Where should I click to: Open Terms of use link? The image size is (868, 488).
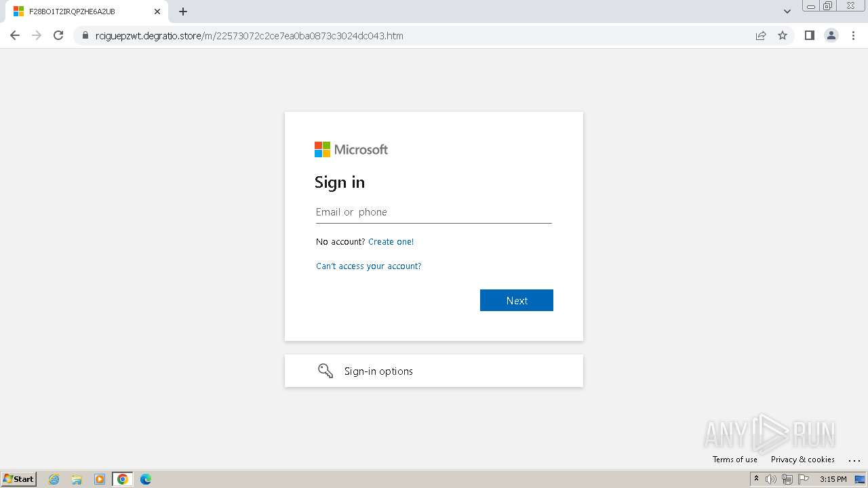(x=735, y=459)
